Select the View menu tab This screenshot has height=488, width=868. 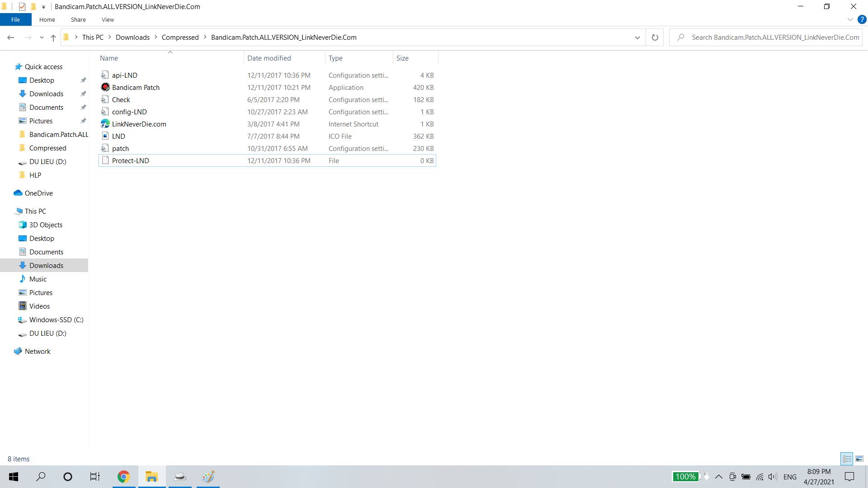(x=107, y=20)
